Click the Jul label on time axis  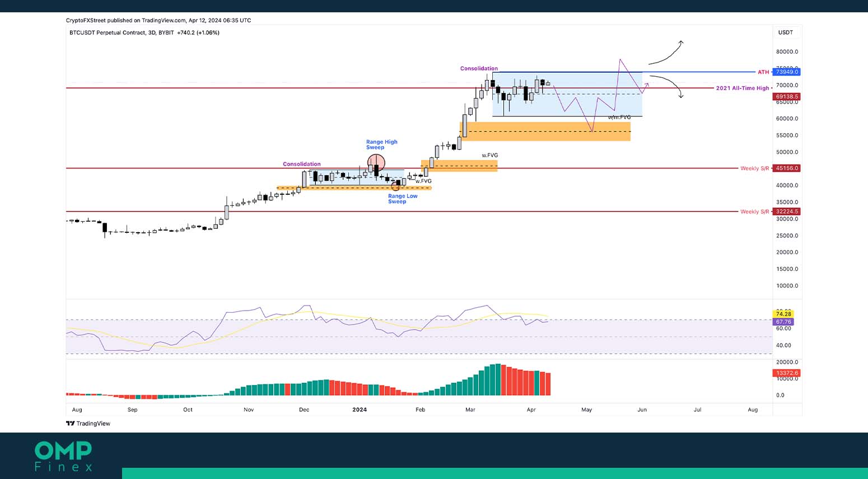click(x=698, y=410)
